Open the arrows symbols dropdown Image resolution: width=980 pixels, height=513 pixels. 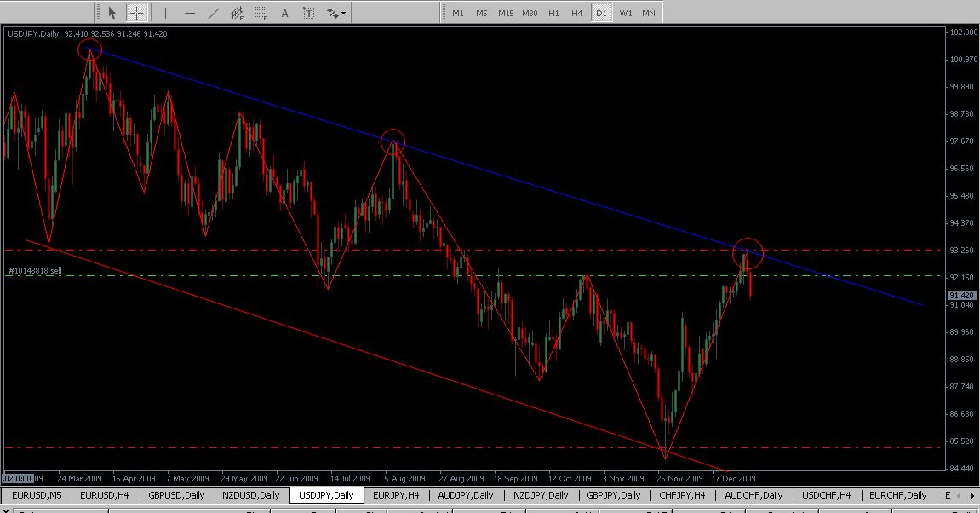pyautogui.click(x=336, y=13)
